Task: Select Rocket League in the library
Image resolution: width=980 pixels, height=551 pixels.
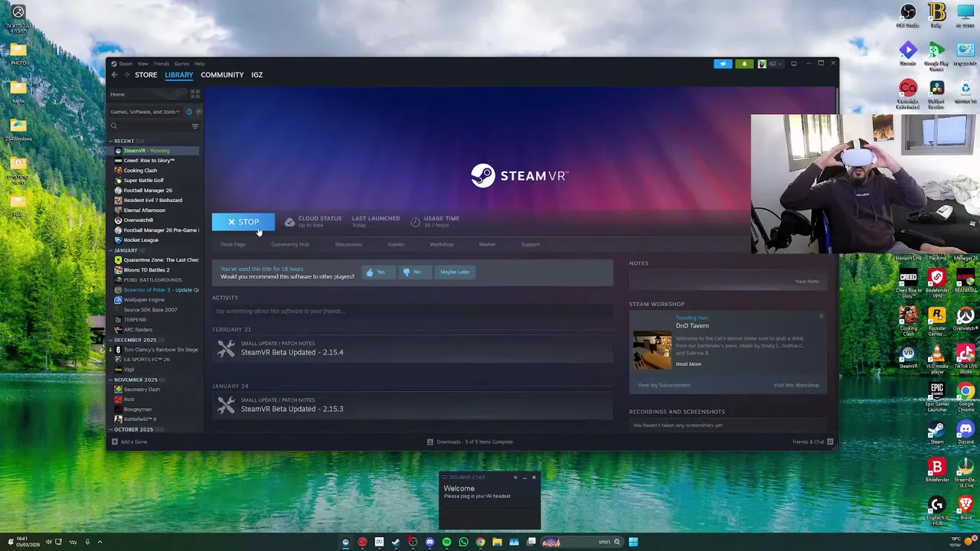Action: click(x=141, y=240)
